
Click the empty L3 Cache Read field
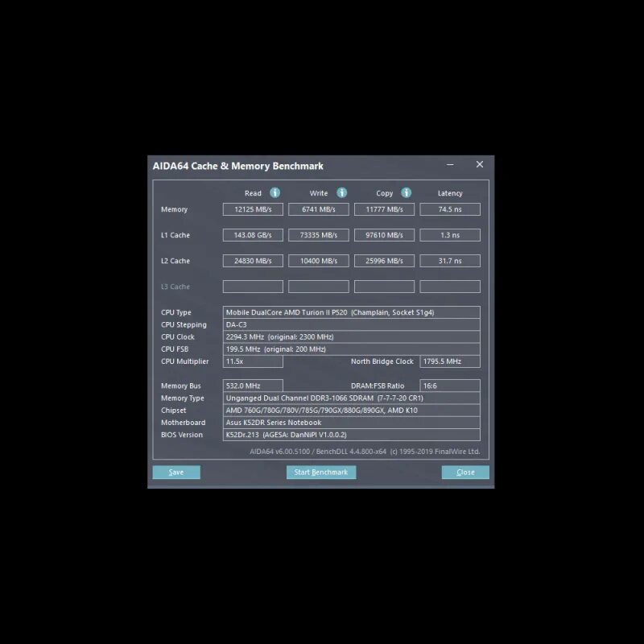coord(253,287)
